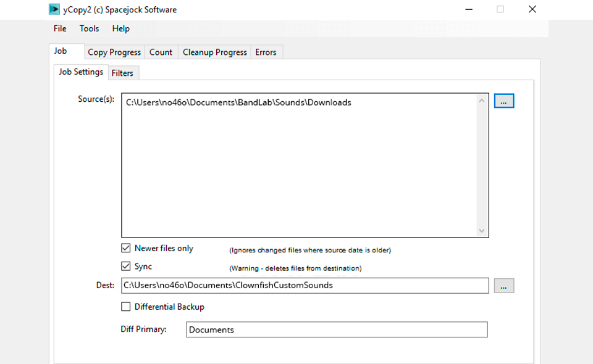Viewport: 593px width, 364px height.
Task: Click the Sources scrollbar up arrow
Action: pyautogui.click(x=482, y=101)
